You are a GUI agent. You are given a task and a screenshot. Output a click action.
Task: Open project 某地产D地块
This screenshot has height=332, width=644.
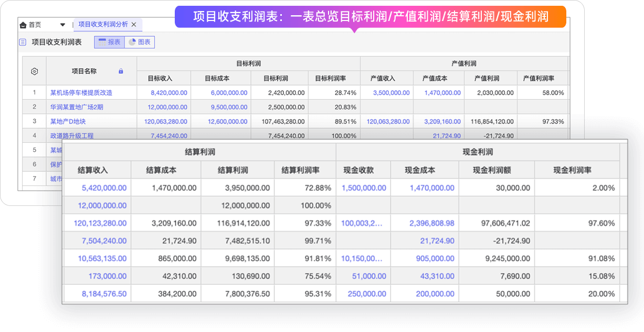coord(68,121)
